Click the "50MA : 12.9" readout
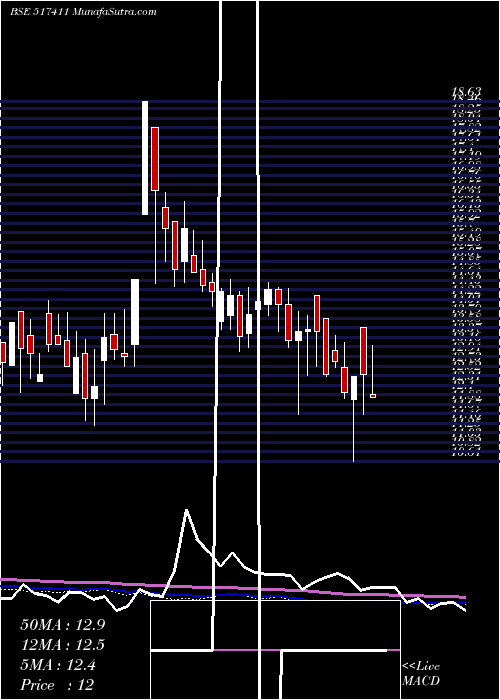 (x=62, y=625)
